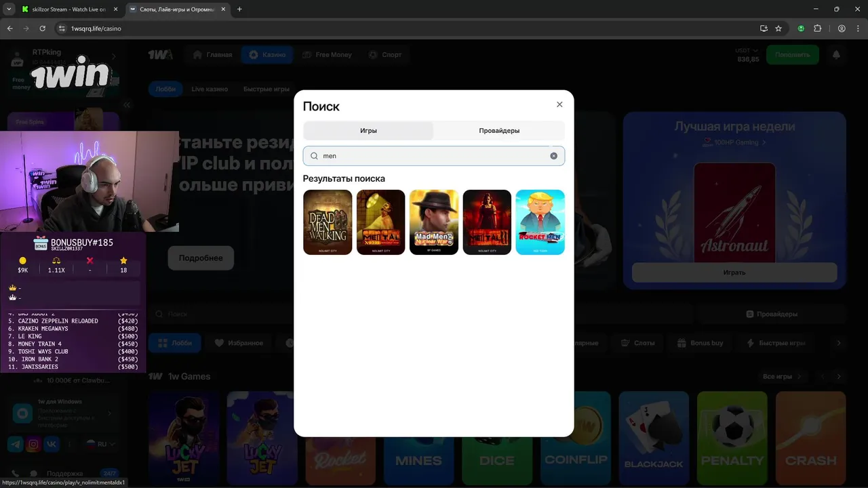Select Быстрые игры tab under the header

click(x=267, y=89)
